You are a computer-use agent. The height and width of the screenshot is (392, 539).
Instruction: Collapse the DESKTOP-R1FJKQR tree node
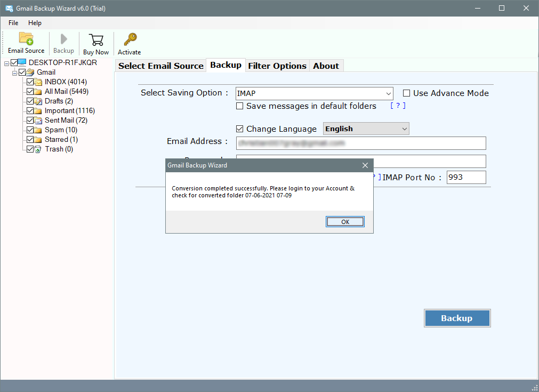[6, 63]
